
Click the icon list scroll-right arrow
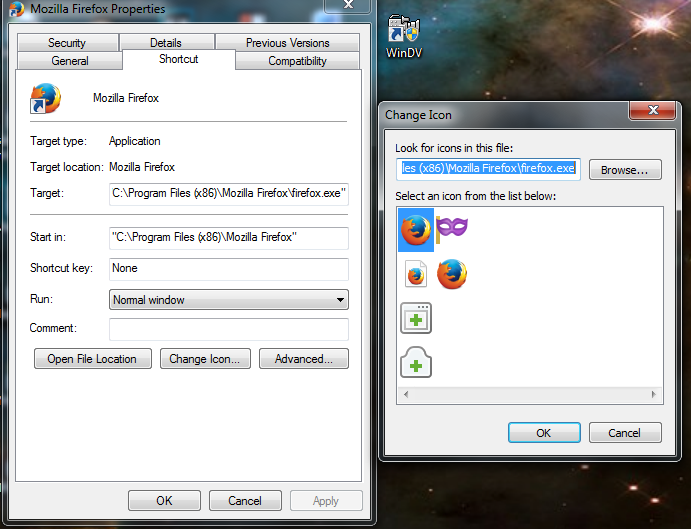(x=654, y=394)
